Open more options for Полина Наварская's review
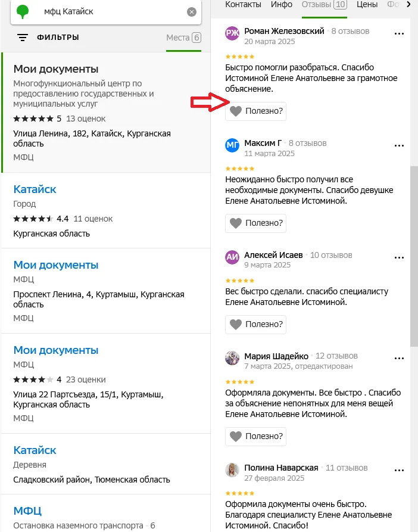 399,468
